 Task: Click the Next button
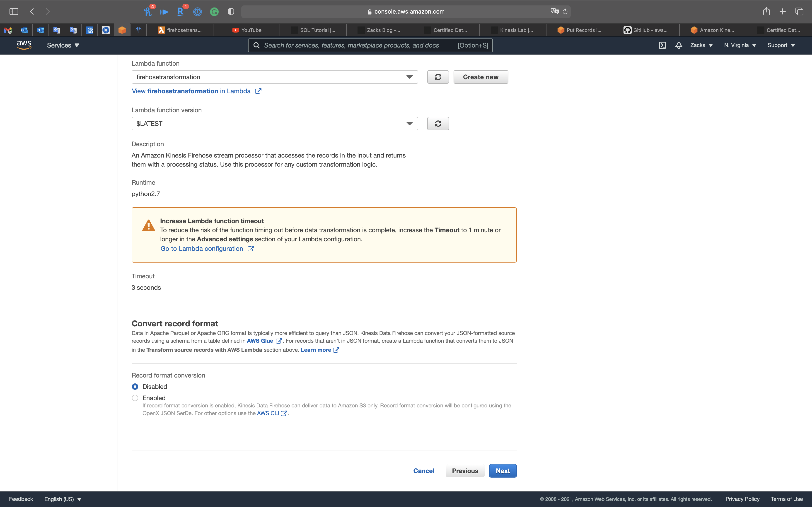click(502, 471)
